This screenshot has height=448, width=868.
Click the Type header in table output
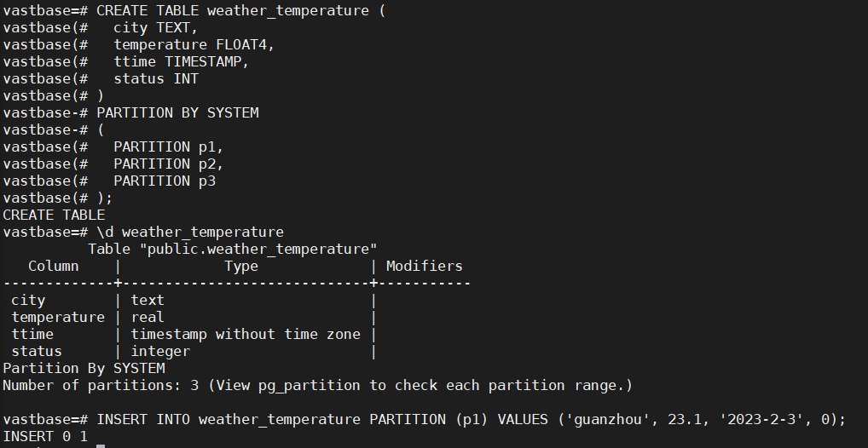click(240, 266)
